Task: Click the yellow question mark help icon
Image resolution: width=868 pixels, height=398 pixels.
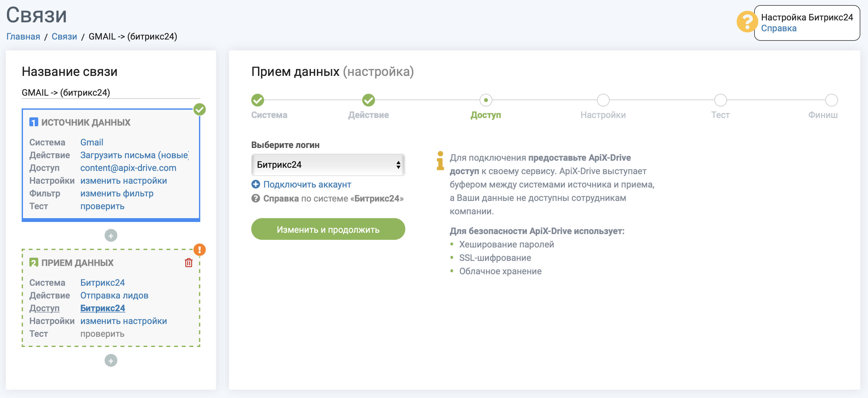Action: 747,22
